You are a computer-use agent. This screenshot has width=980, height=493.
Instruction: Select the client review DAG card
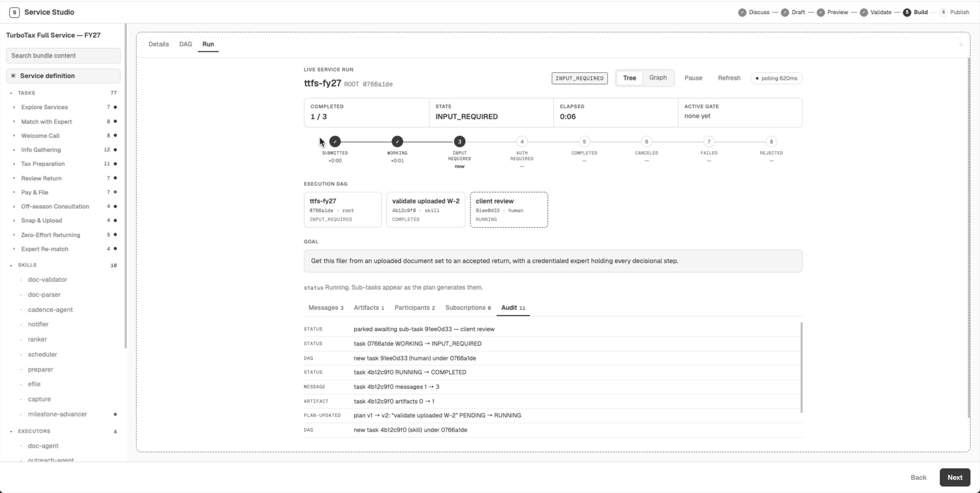(x=509, y=210)
